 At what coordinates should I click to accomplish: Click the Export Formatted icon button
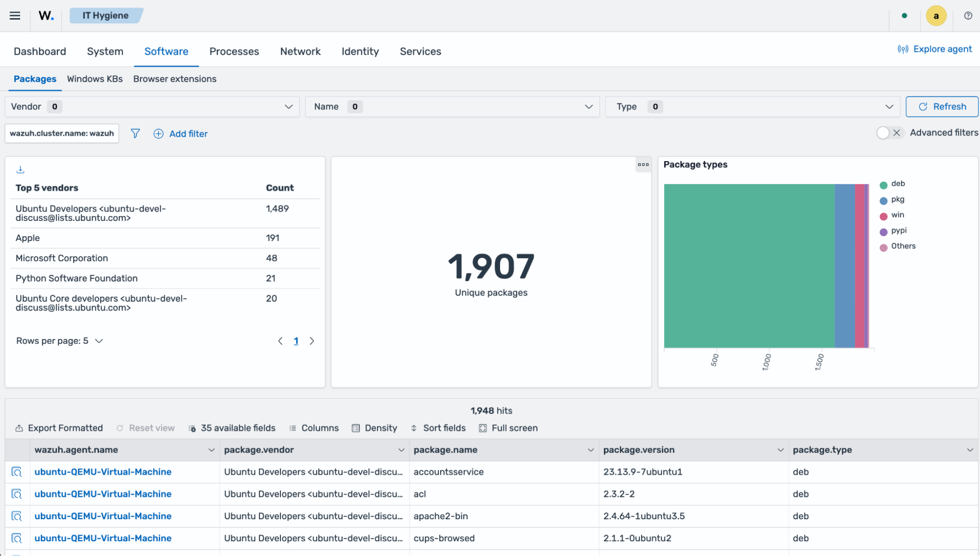(x=59, y=428)
